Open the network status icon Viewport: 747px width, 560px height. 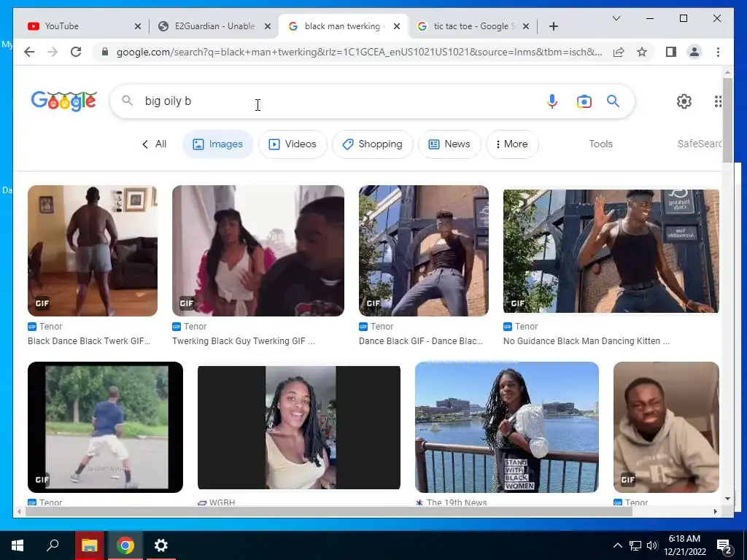(x=635, y=545)
